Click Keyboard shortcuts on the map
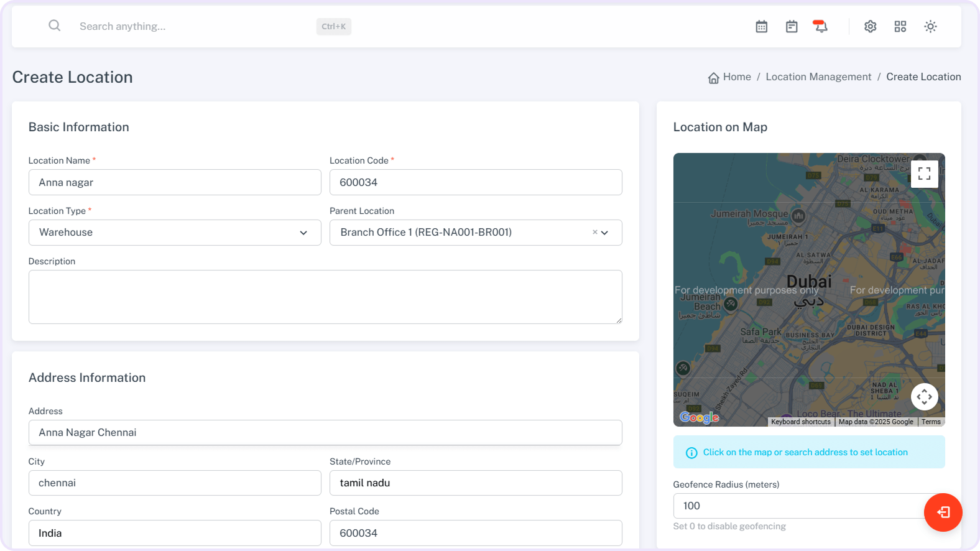 800,422
